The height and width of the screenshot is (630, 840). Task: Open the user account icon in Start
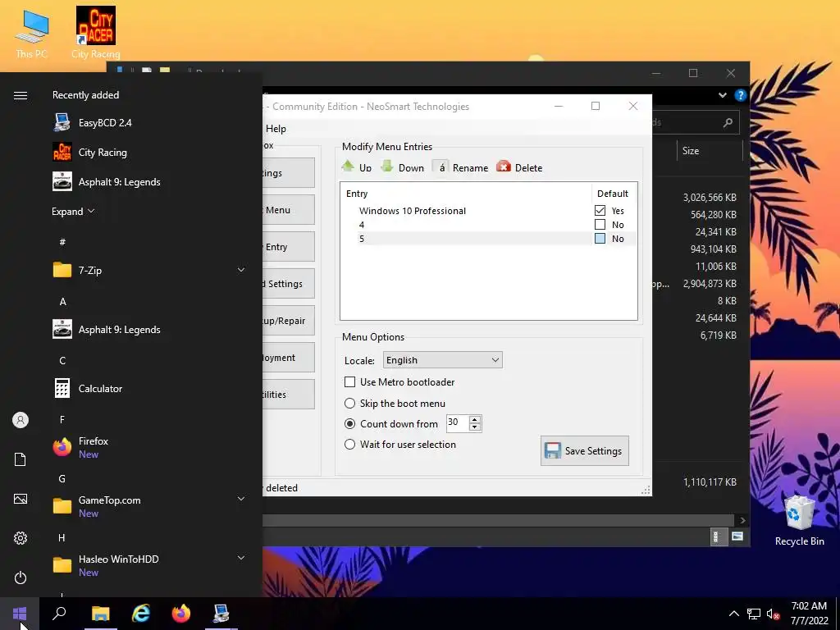coord(21,420)
